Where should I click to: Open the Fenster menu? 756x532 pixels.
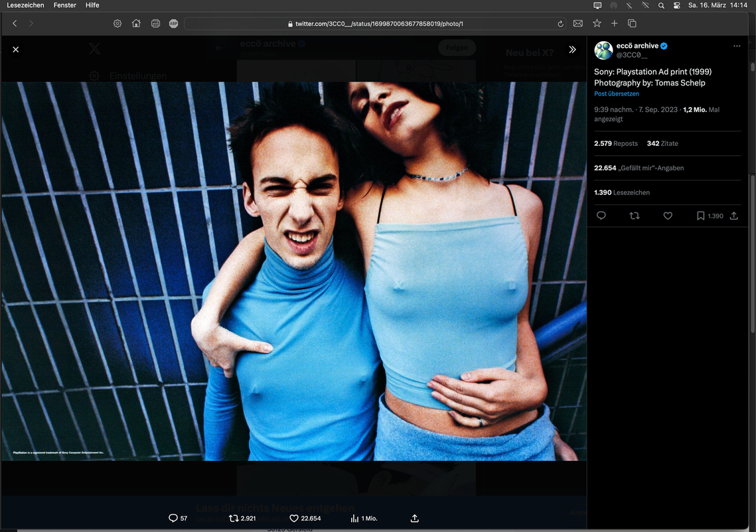click(x=64, y=5)
